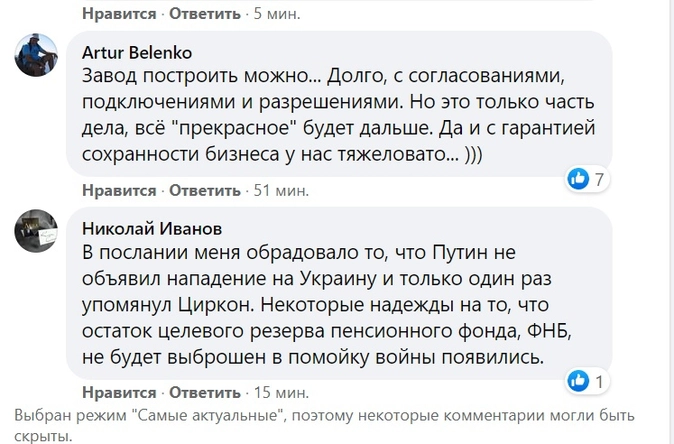View the count of 1 reaction
This screenshot has height=444, width=674.
coord(599,381)
